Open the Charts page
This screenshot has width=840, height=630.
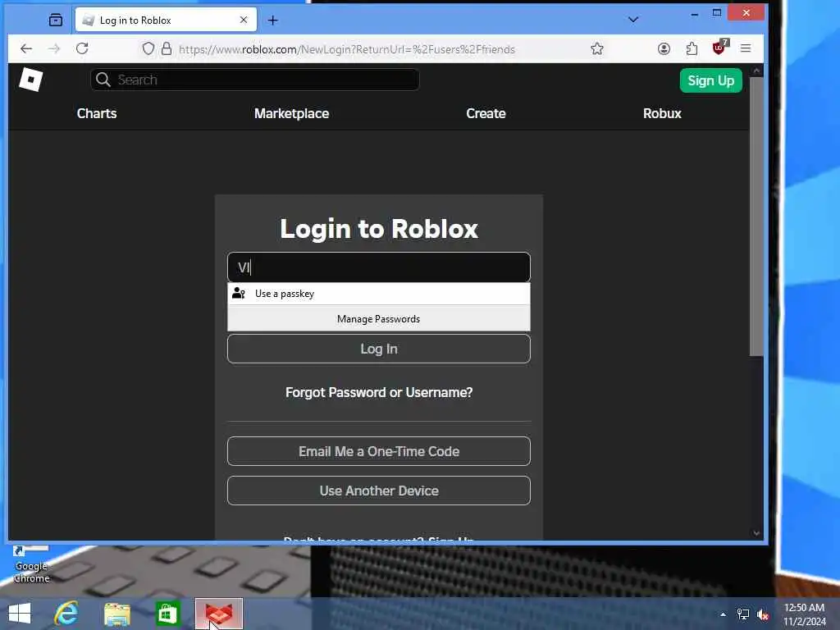pos(97,113)
